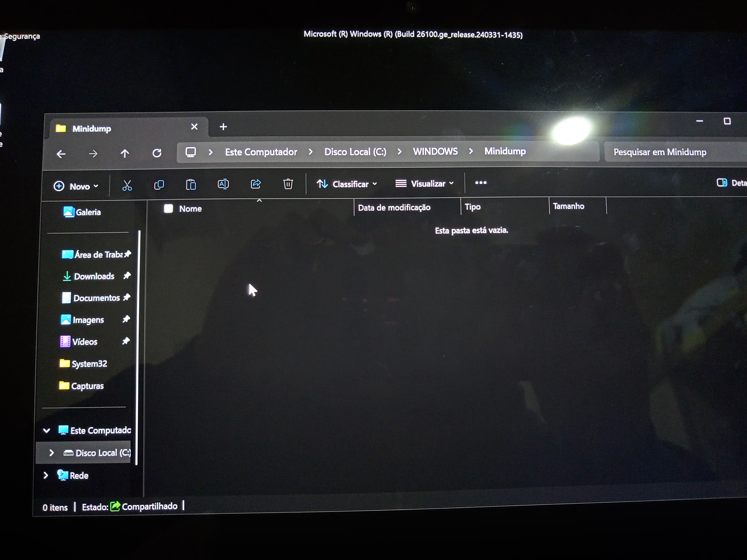
Task: Open the Classificar dropdown
Action: pyautogui.click(x=347, y=184)
